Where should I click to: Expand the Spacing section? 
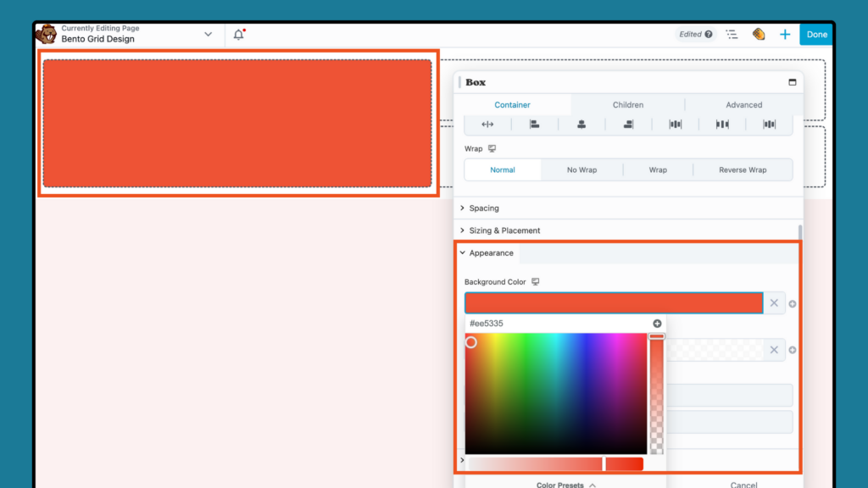pyautogui.click(x=483, y=208)
